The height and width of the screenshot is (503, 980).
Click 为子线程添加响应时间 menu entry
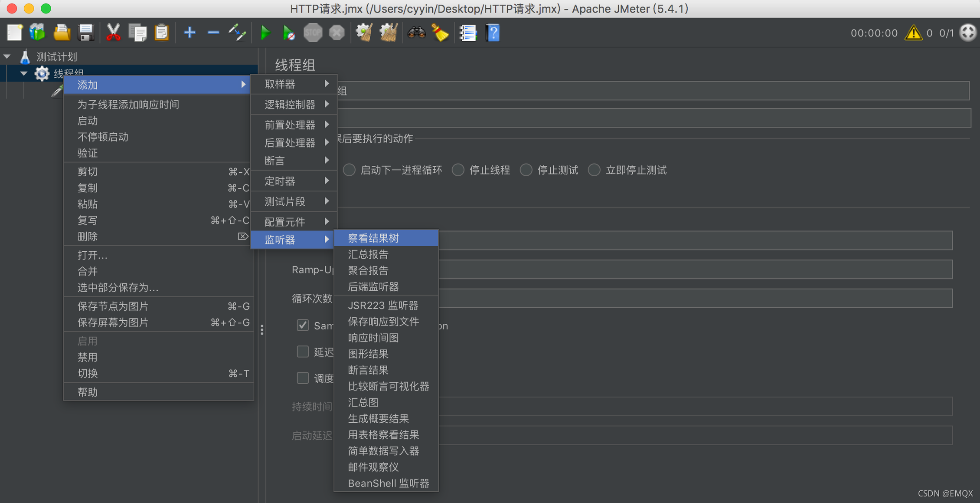click(x=159, y=105)
